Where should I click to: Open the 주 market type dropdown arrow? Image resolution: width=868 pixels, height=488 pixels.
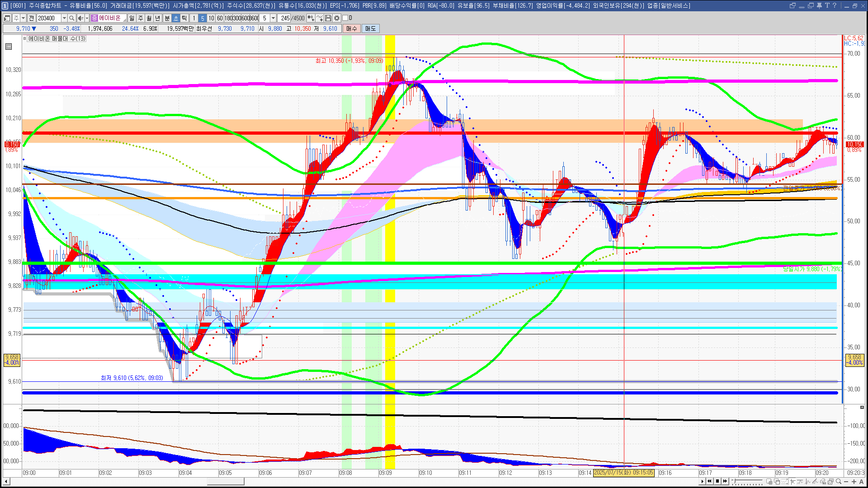coord(23,18)
